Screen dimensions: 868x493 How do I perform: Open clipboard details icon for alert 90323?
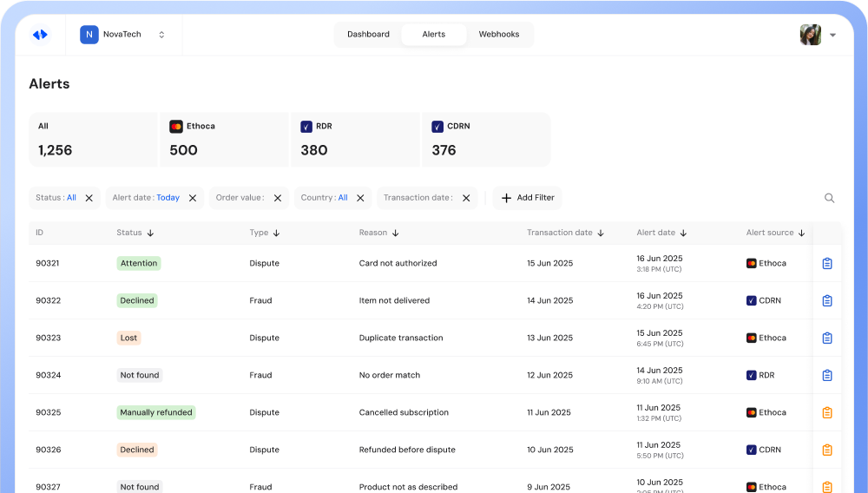pos(826,338)
